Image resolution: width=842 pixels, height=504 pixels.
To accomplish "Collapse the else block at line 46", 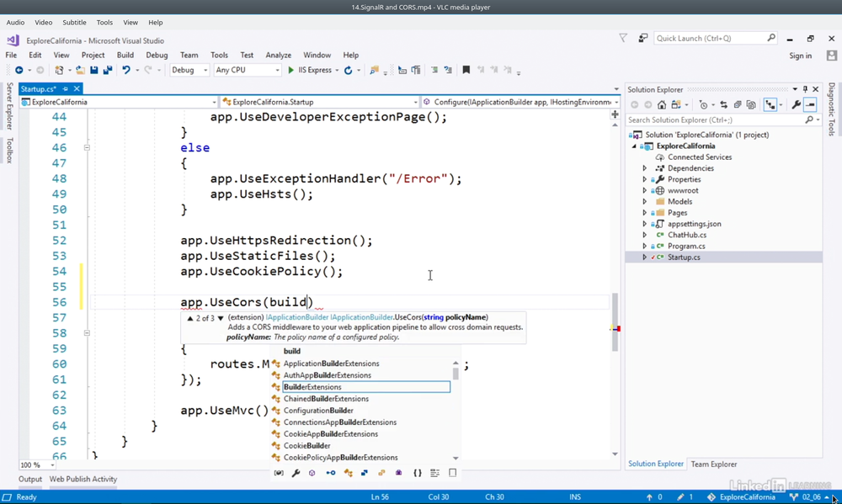I will point(87,147).
